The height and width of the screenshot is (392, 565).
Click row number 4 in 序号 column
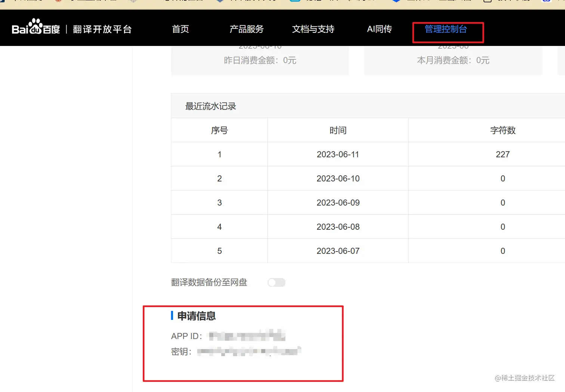point(219,227)
